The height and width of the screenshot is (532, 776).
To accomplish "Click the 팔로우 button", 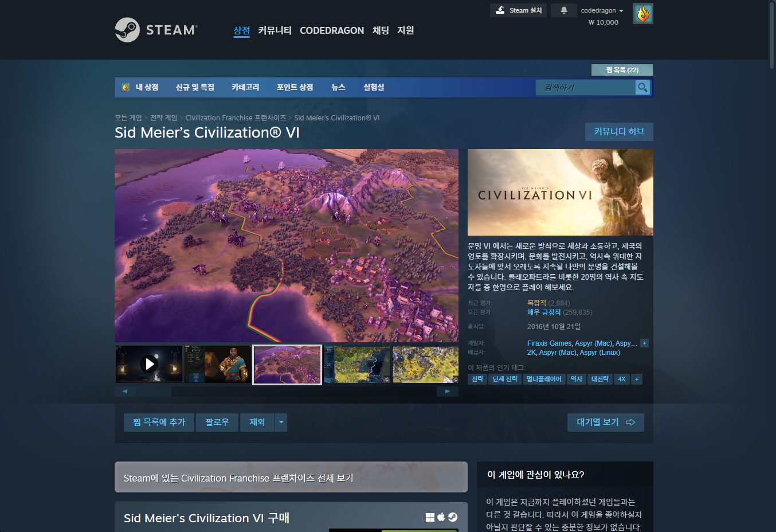I will (217, 423).
